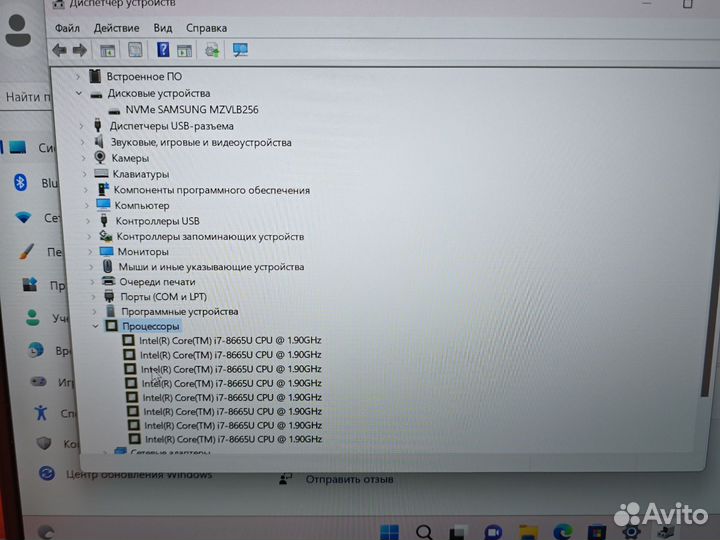Collapse the Дисковые устройства node
Screen dimensions: 720x540
(79, 93)
